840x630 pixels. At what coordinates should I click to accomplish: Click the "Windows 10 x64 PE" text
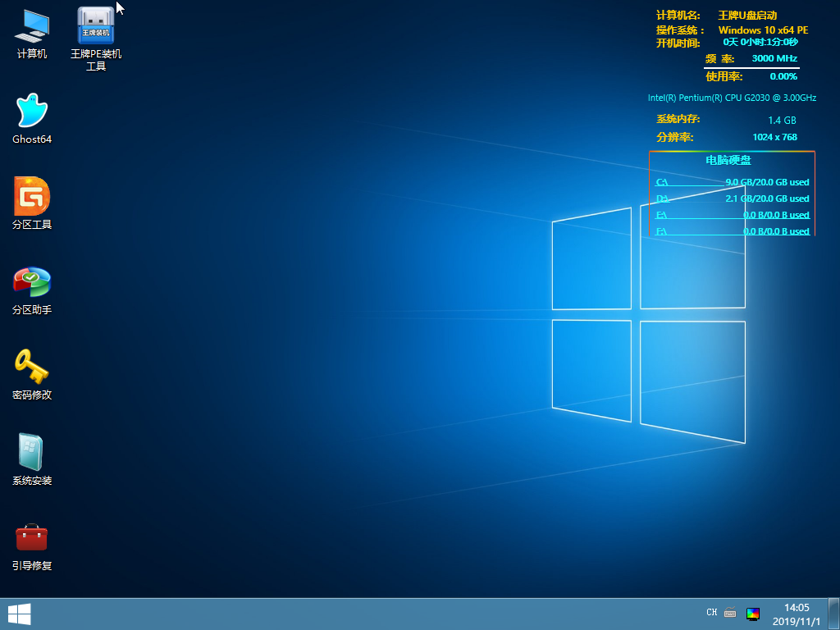[764, 30]
